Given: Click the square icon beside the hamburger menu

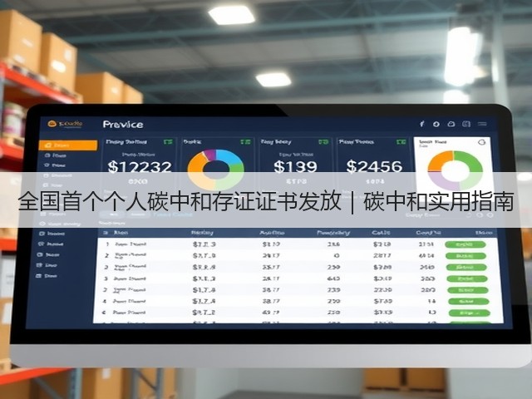Looking at the screenshot, I should (466, 124).
